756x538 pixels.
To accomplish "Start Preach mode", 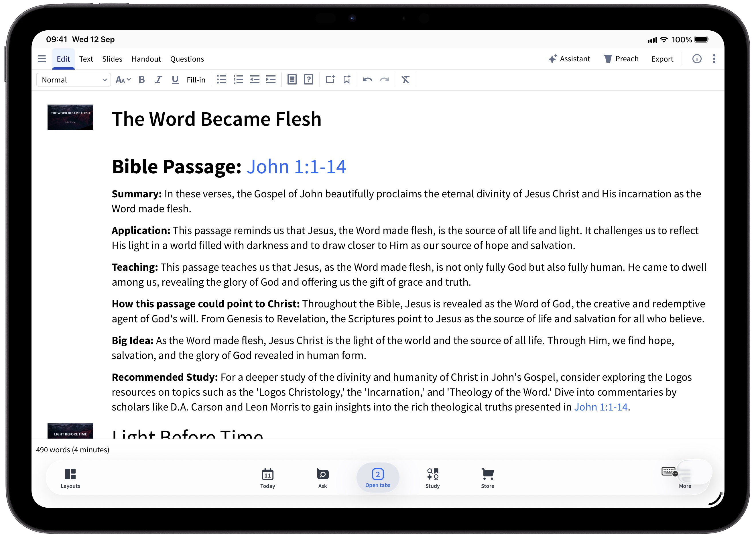I will click(621, 59).
